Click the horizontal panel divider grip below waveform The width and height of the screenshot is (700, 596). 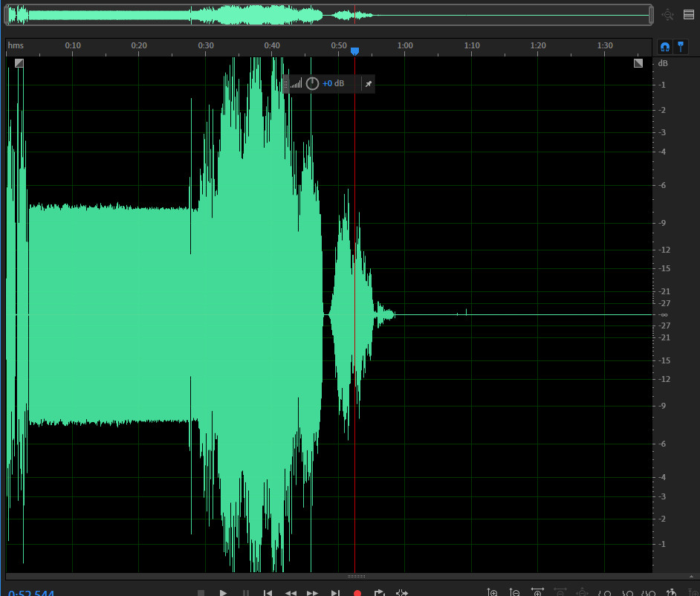pyautogui.click(x=356, y=577)
